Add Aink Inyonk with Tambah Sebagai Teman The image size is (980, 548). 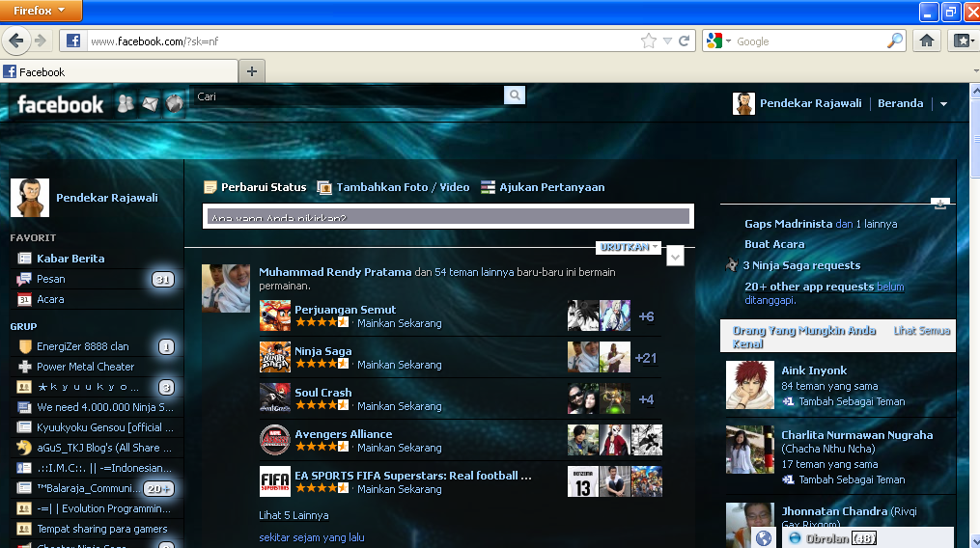(x=852, y=401)
